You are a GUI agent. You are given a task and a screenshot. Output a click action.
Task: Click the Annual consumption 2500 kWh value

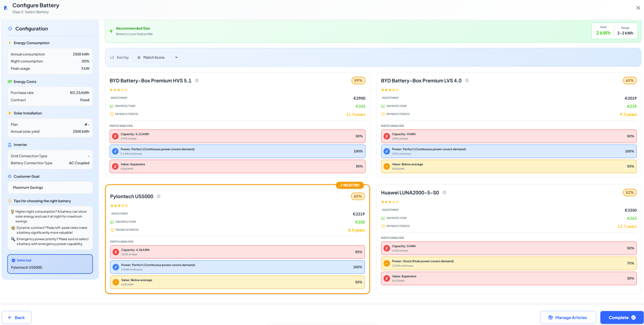pyautogui.click(x=81, y=54)
